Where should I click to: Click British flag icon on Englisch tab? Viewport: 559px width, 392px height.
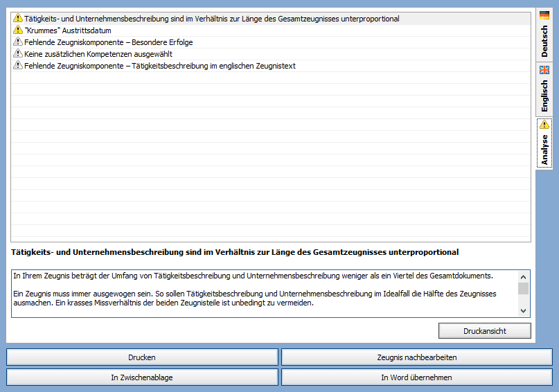pyautogui.click(x=544, y=70)
